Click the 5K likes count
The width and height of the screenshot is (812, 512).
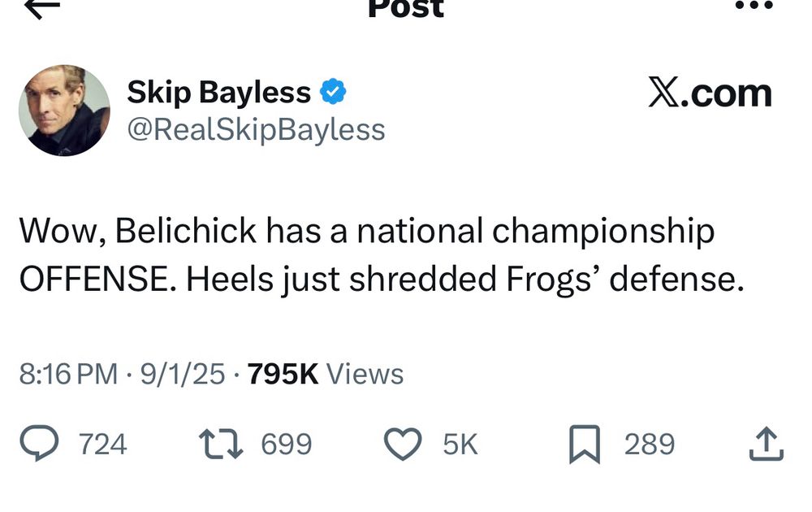pyautogui.click(x=460, y=444)
